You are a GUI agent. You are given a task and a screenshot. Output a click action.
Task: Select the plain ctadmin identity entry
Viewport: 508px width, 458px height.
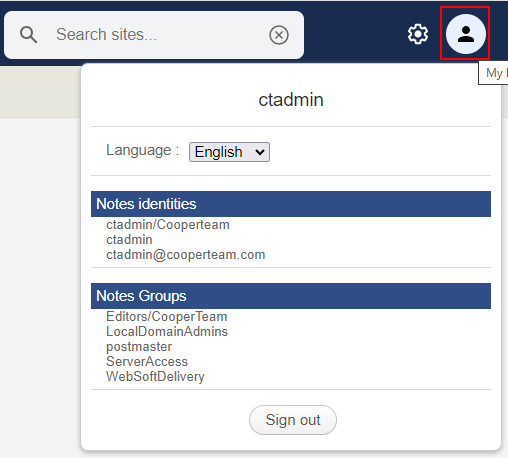129,240
